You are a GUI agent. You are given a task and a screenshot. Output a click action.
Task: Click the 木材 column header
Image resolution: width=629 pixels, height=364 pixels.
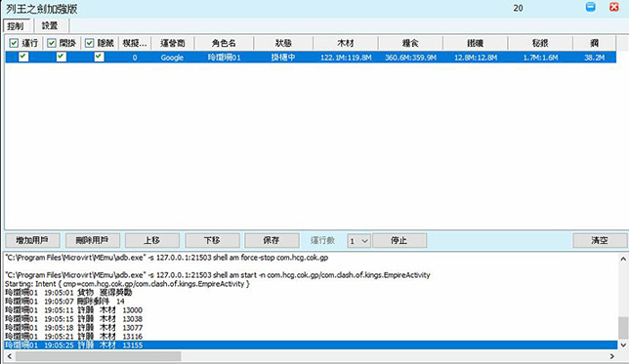(x=346, y=43)
